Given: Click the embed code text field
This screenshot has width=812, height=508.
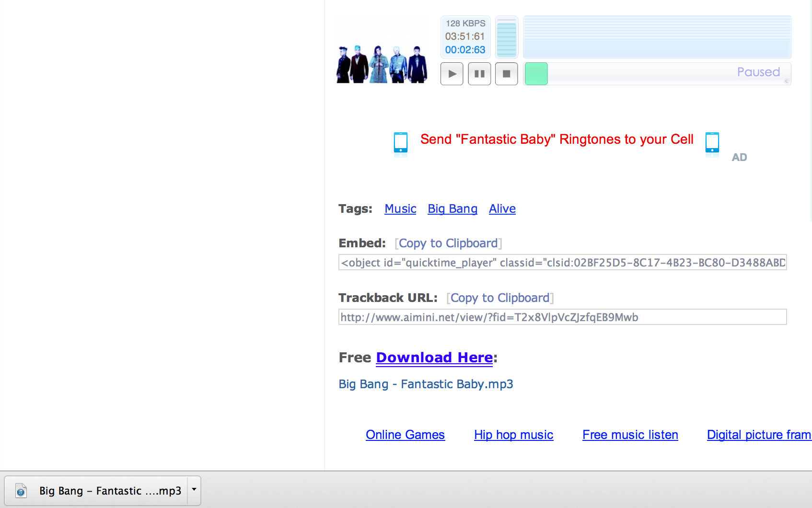Looking at the screenshot, I should pyautogui.click(x=562, y=263).
